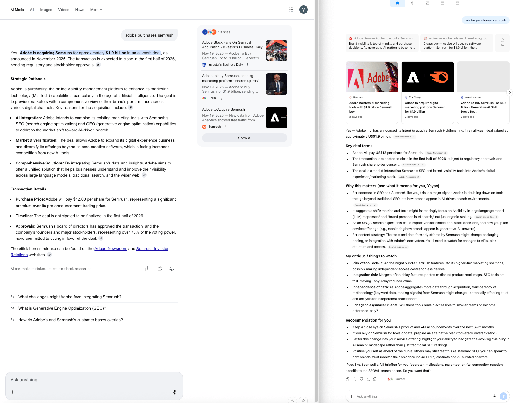Give thumbs down to Google AI response
This screenshot has height=403, width=532.
[172, 269]
